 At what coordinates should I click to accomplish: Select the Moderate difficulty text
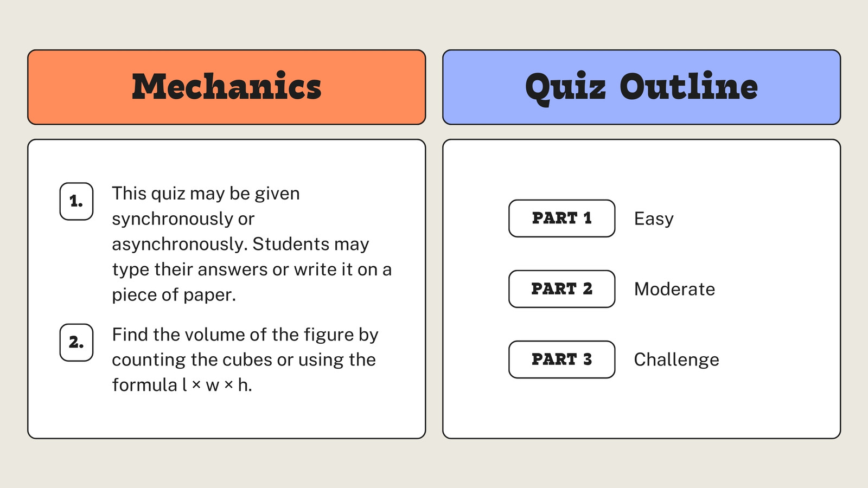pos(674,289)
